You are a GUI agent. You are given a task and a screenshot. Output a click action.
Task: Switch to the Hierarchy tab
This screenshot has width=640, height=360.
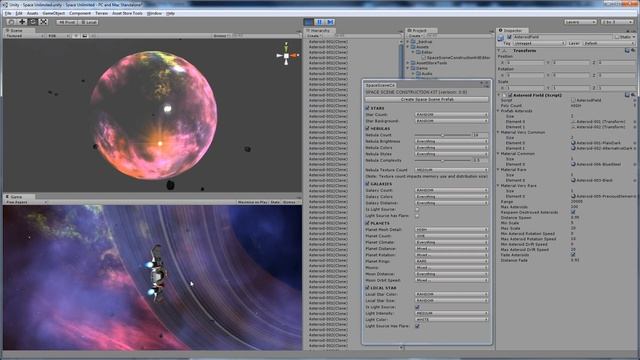coord(320,31)
